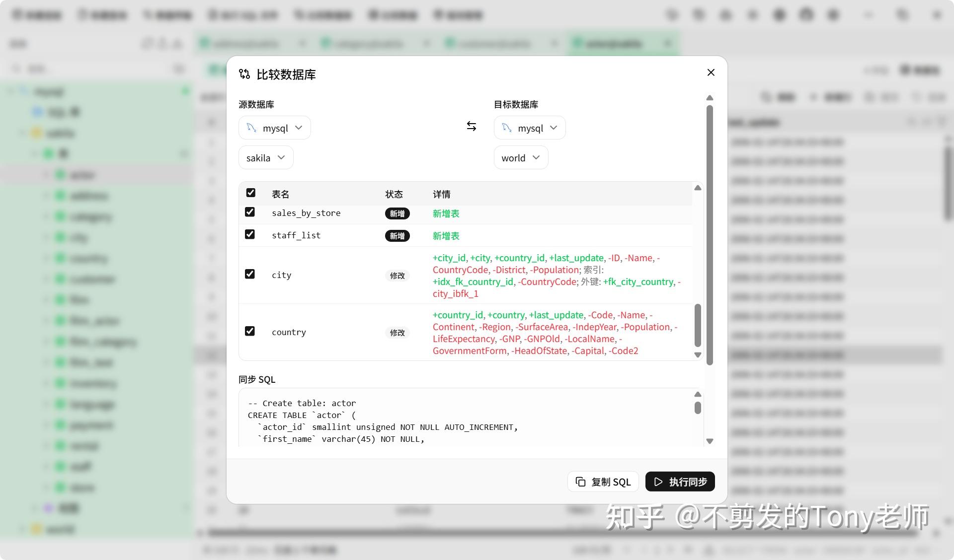This screenshot has height=560, width=954.
Task: Click the 新增 badge for staff_list
Action: (x=397, y=236)
